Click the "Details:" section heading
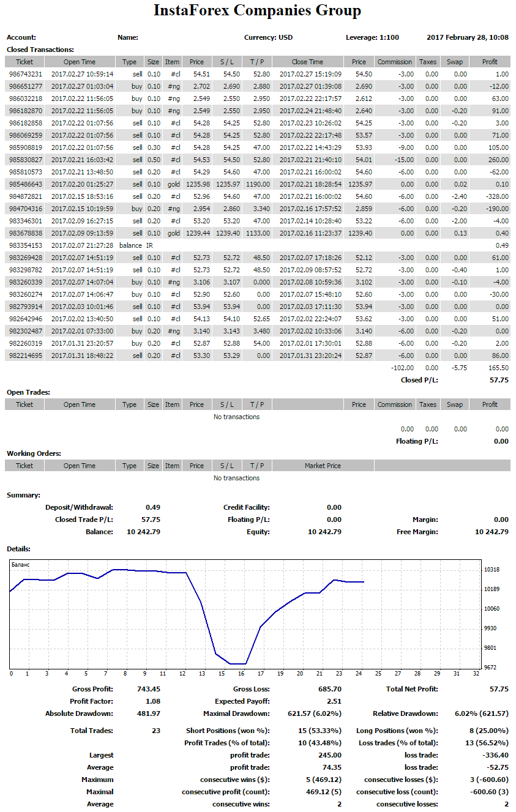Viewport: 516px width, 812px height. click(19, 549)
